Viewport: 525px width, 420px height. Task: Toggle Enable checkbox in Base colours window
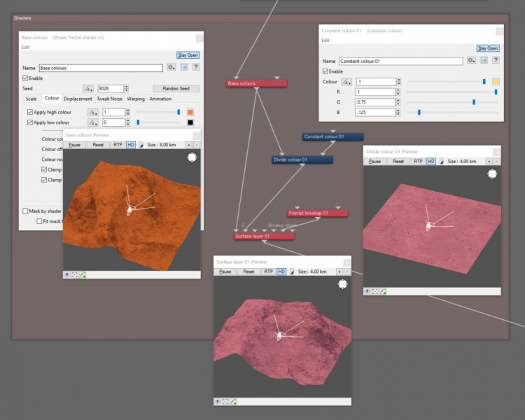[x=25, y=78]
